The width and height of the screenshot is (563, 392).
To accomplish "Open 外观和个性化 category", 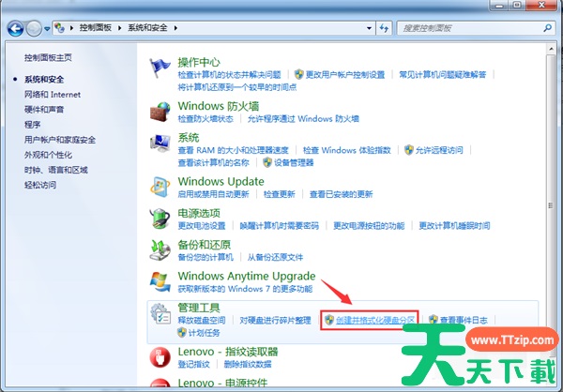I will click(x=48, y=155).
